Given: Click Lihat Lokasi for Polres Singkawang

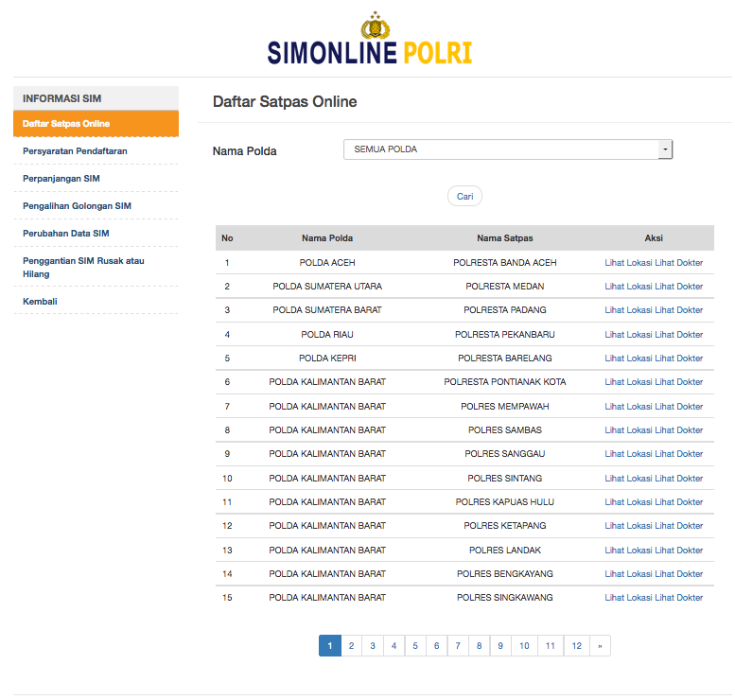Looking at the screenshot, I should (628, 597).
